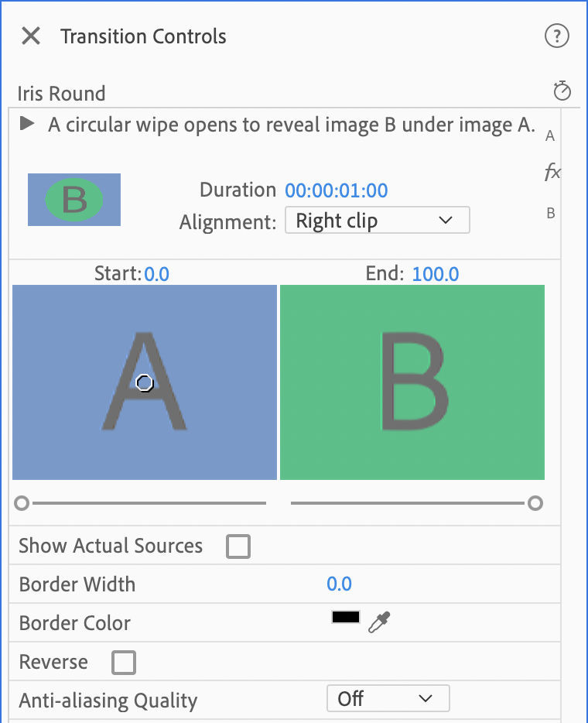Click the End slider handle
The height and width of the screenshot is (723, 588).
pos(536,503)
